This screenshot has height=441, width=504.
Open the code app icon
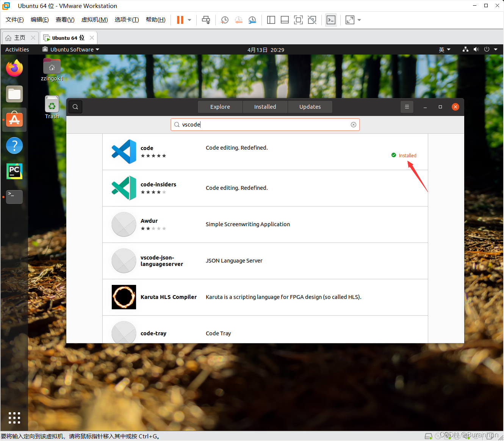pos(124,152)
